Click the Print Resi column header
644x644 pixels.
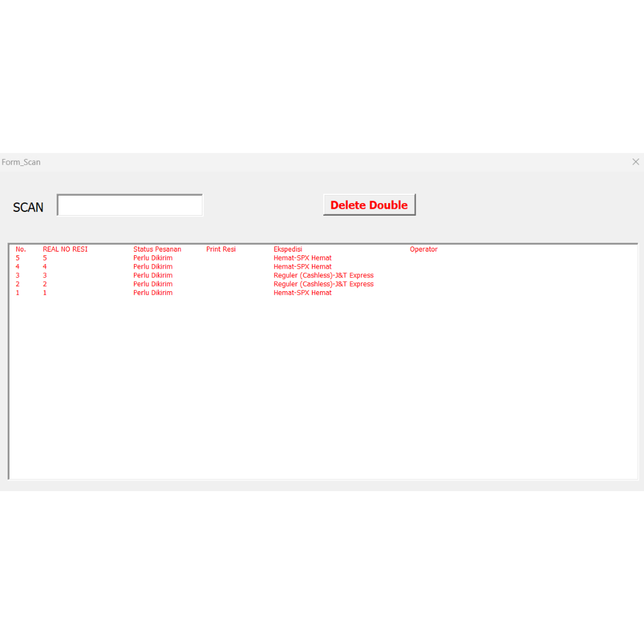[x=221, y=248]
